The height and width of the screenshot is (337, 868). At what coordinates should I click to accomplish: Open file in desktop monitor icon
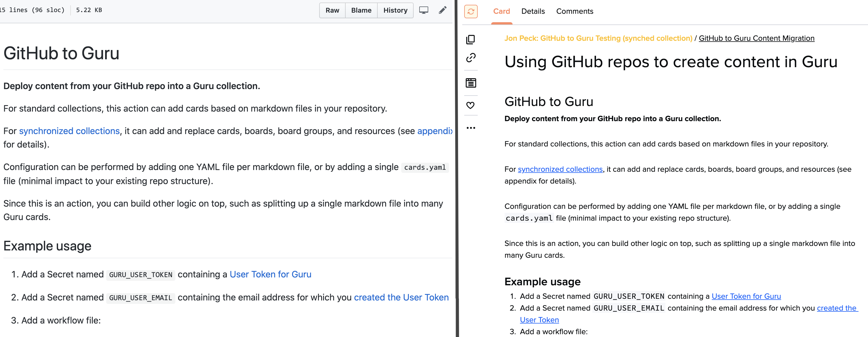point(423,10)
